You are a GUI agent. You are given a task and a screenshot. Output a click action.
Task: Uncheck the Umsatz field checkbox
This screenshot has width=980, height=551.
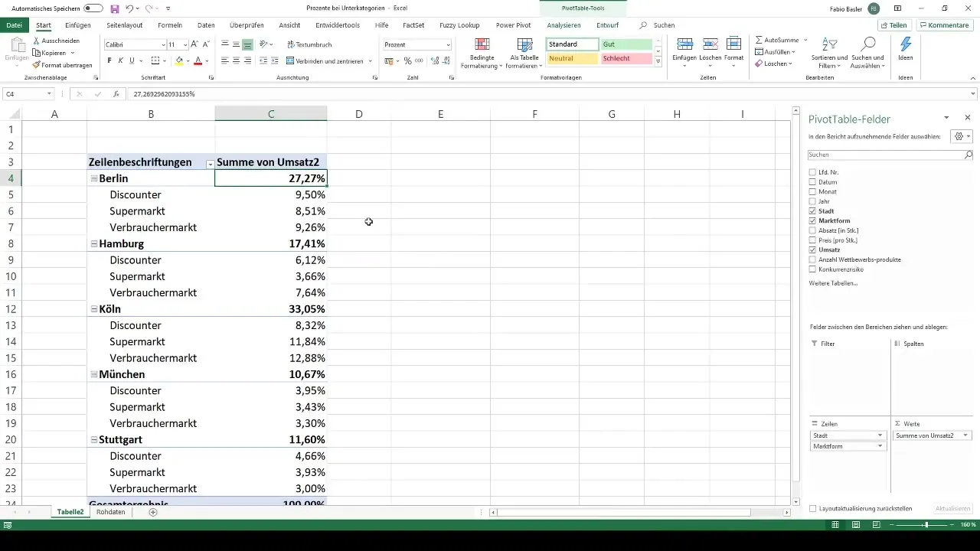[812, 250]
